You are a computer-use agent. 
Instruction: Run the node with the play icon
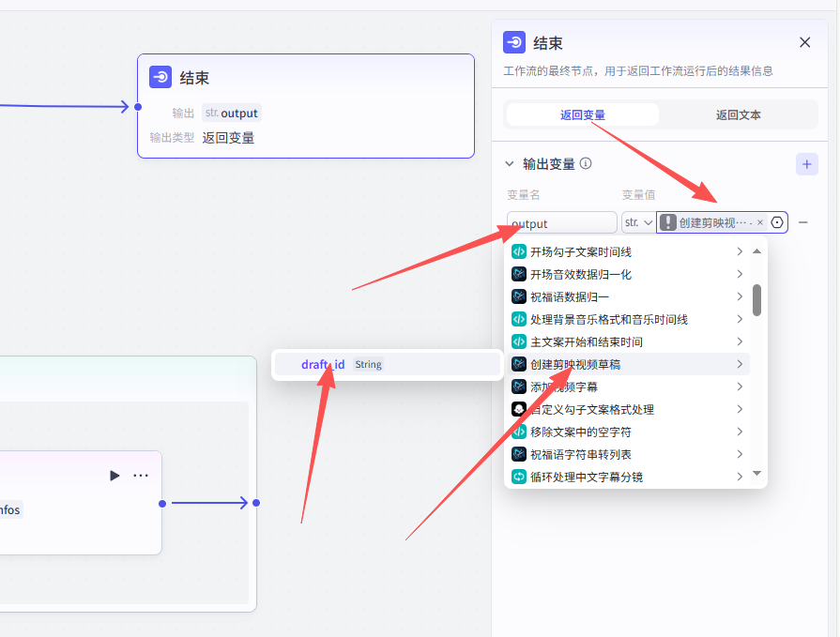(x=115, y=476)
